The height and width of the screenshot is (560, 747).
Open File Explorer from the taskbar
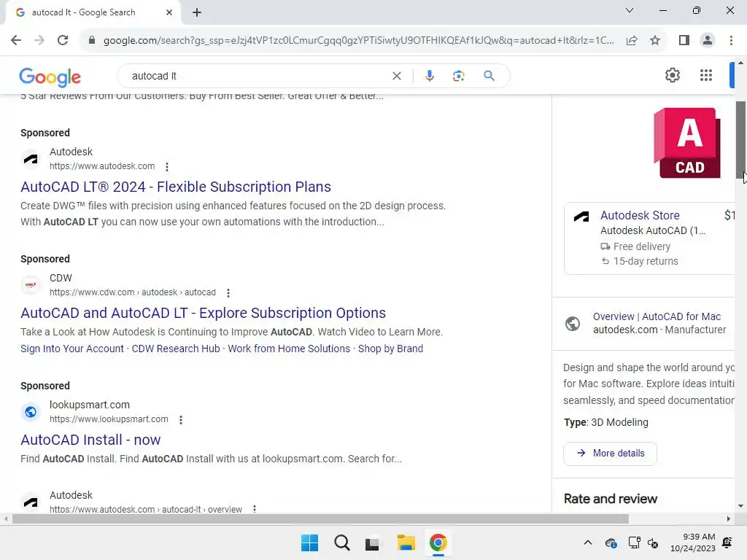pos(406,542)
